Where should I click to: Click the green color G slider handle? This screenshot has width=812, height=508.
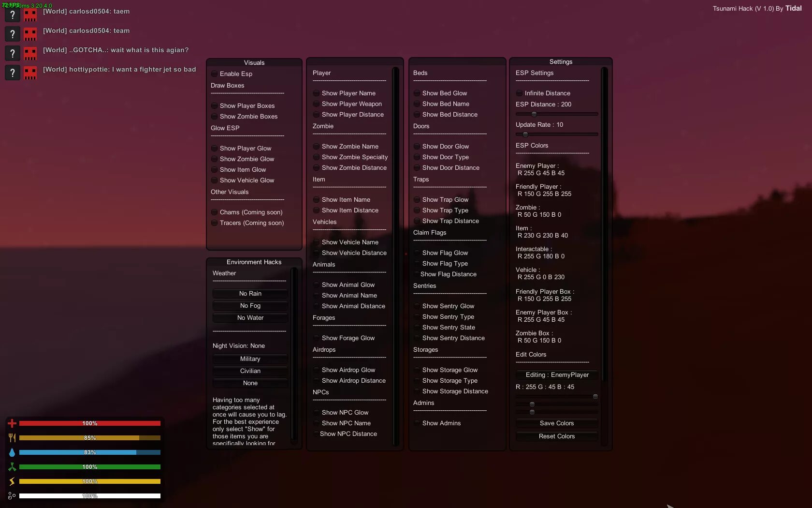[532, 404]
